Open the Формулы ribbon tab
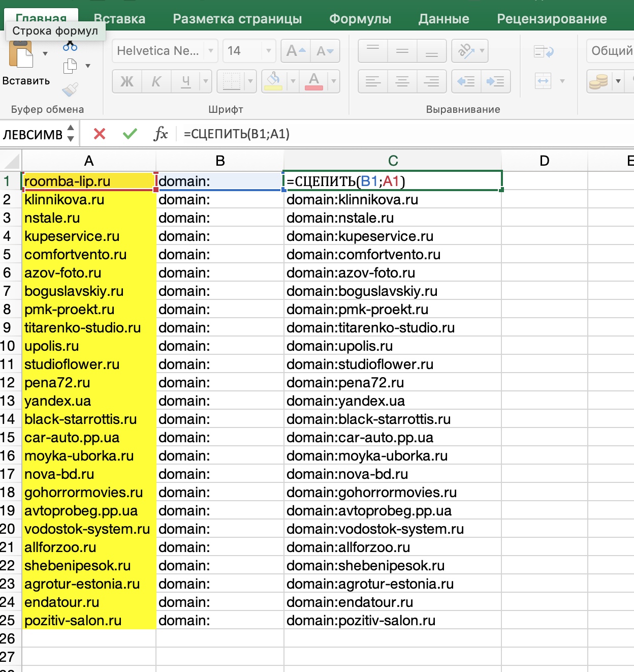 360,19
